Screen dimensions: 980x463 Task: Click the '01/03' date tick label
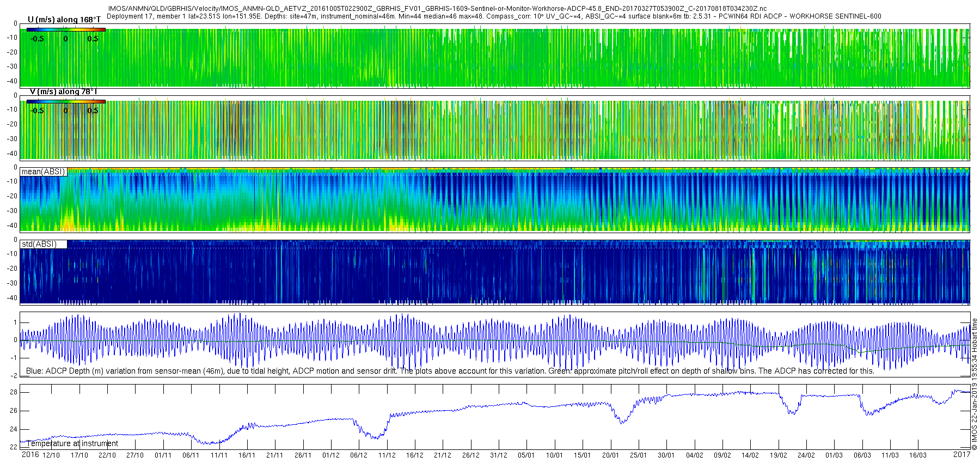click(x=834, y=455)
